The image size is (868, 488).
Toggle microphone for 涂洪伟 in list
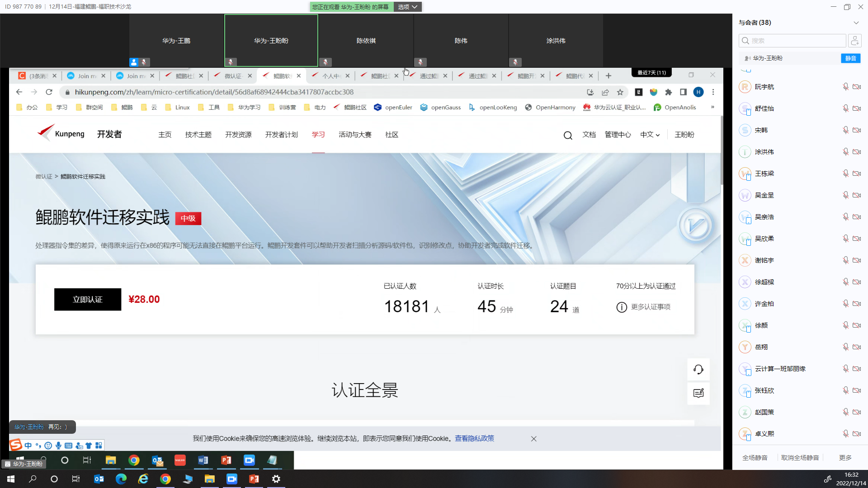point(845,152)
